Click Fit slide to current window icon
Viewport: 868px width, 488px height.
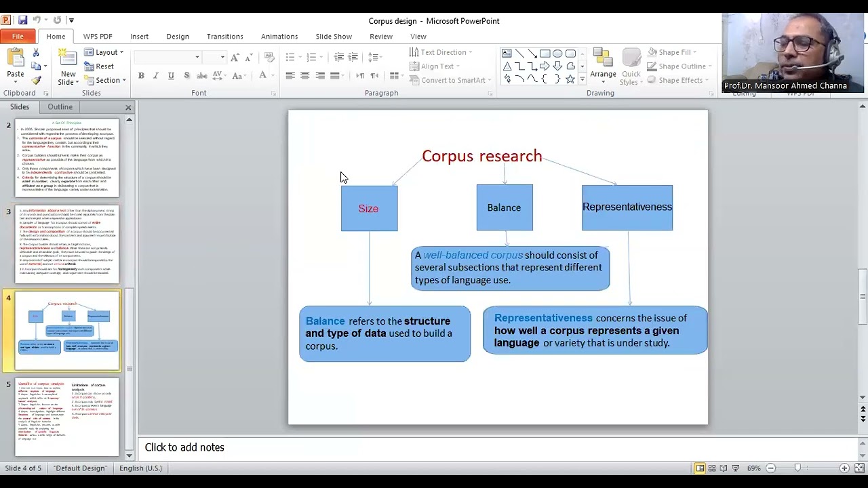pos(859,468)
